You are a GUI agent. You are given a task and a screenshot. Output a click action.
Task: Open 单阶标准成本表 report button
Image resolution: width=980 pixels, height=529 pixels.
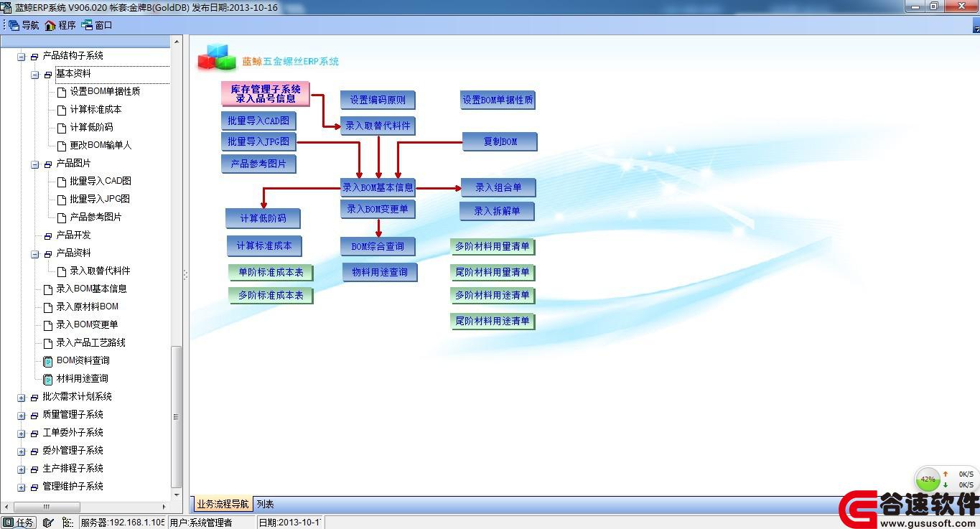tap(271, 272)
